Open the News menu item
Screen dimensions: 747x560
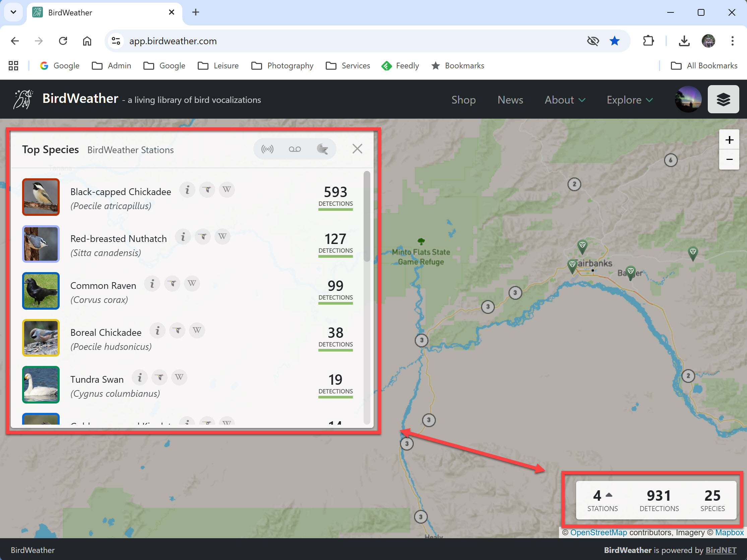point(510,100)
